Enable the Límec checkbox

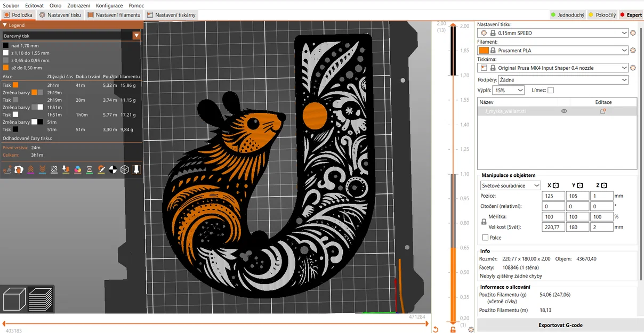[551, 90]
